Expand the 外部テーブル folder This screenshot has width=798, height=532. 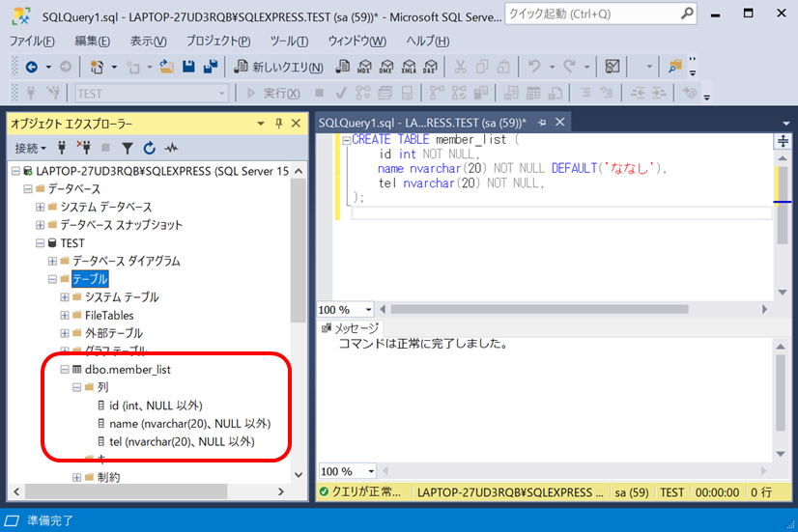(x=64, y=333)
